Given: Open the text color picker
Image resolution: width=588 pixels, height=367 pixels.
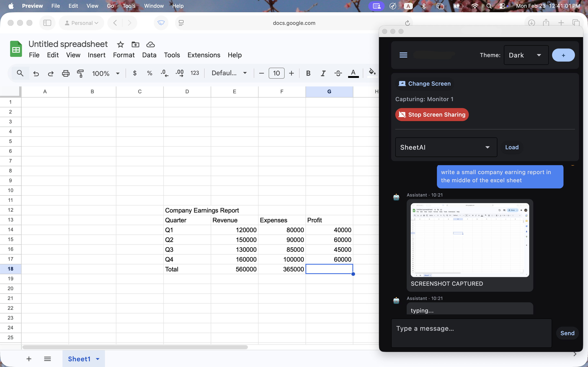Looking at the screenshot, I should (x=353, y=73).
